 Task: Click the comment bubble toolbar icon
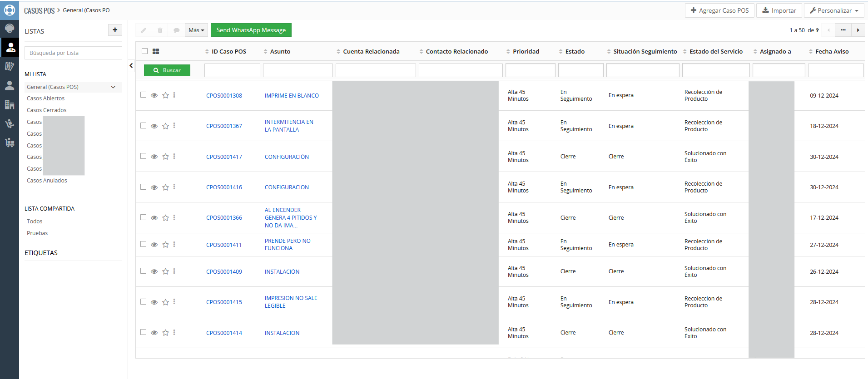point(176,30)
